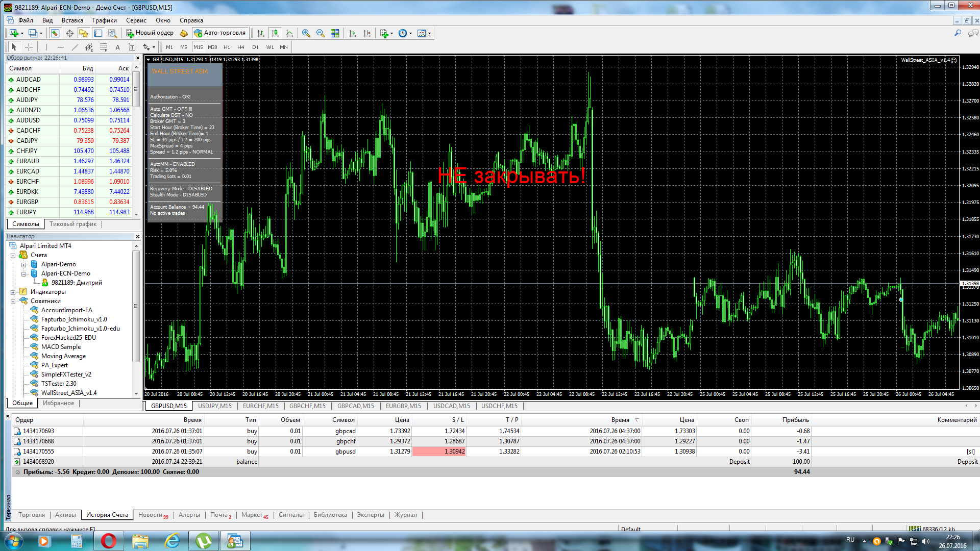
Task: Draw a trendline tool
Action: 75,47
